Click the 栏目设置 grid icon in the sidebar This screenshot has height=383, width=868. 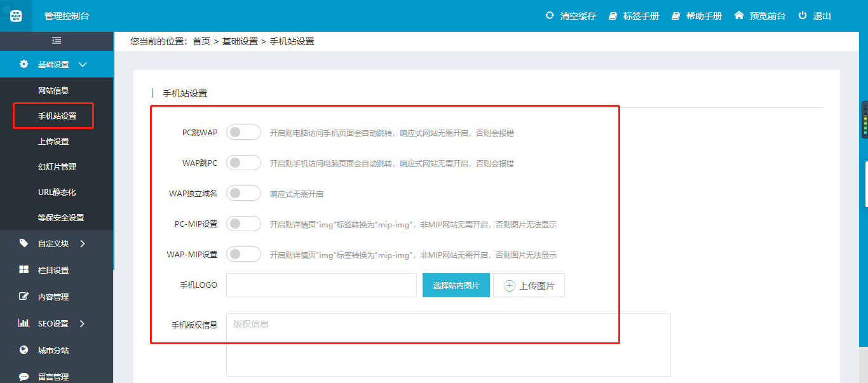coord(24,270)
